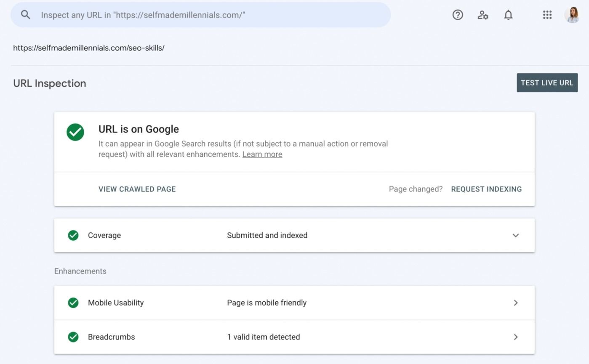
Task: Expand the Coverage section
Action: pos(515,235)
